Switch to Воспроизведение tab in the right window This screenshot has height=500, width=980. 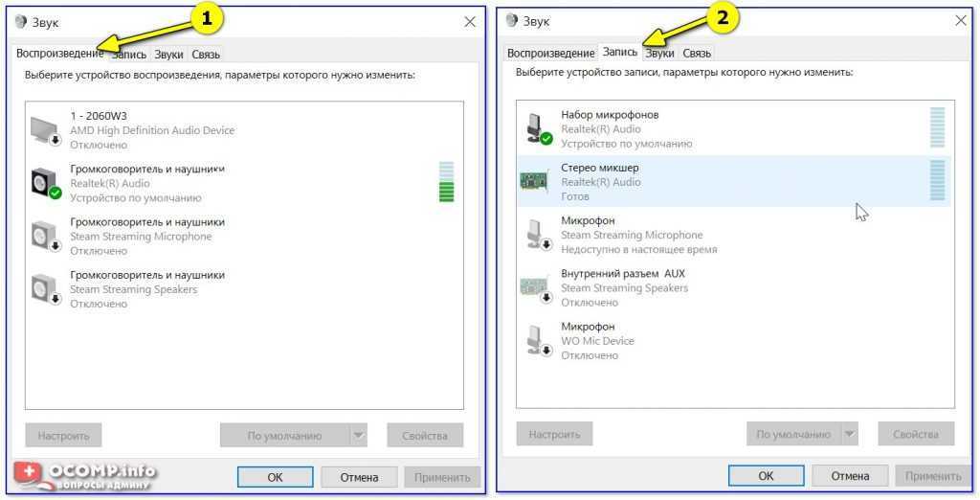550,54
